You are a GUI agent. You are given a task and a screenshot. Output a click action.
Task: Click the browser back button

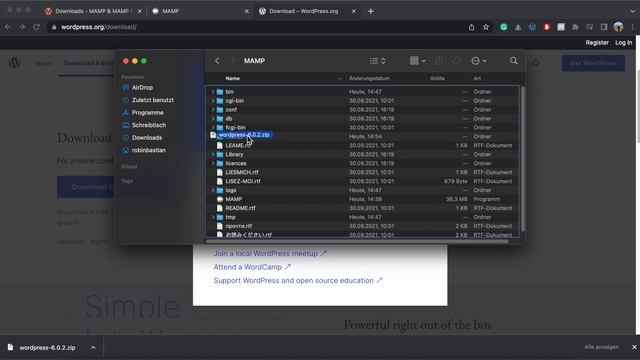pos(8,27)
